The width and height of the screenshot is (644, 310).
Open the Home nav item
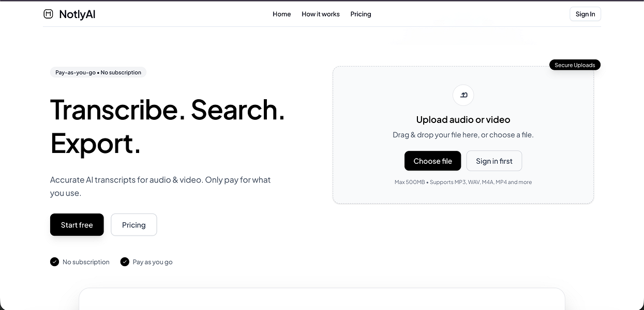pos(282,14)
